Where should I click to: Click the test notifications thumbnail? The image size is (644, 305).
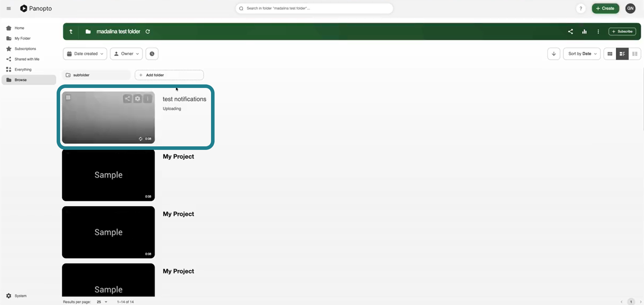tap(108, 117)
